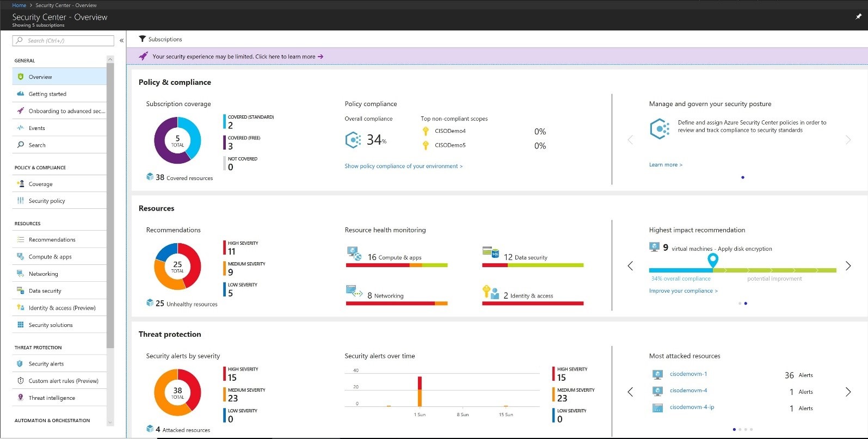Click the Learn more link
The image size is (868, 439).
666,165
